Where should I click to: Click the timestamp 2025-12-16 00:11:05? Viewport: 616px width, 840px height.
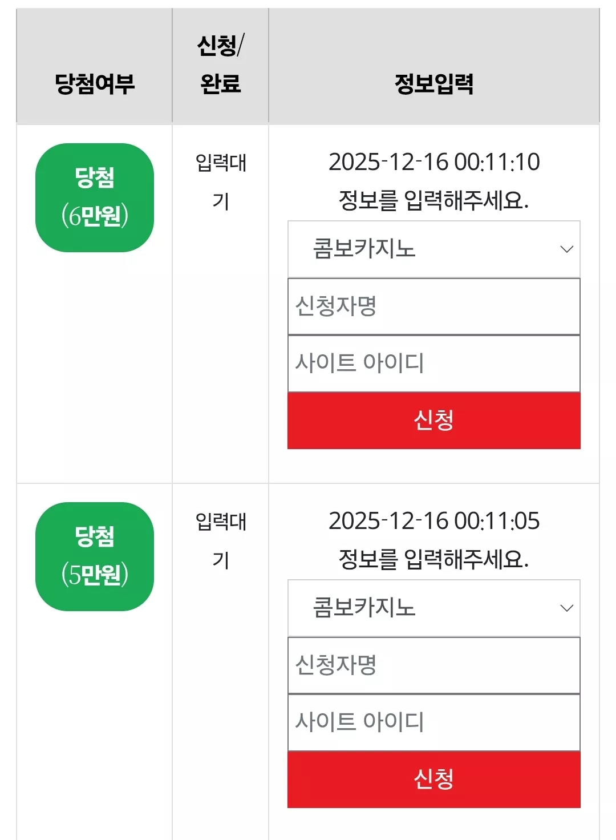pyautogui.click(x=434, y=521)
